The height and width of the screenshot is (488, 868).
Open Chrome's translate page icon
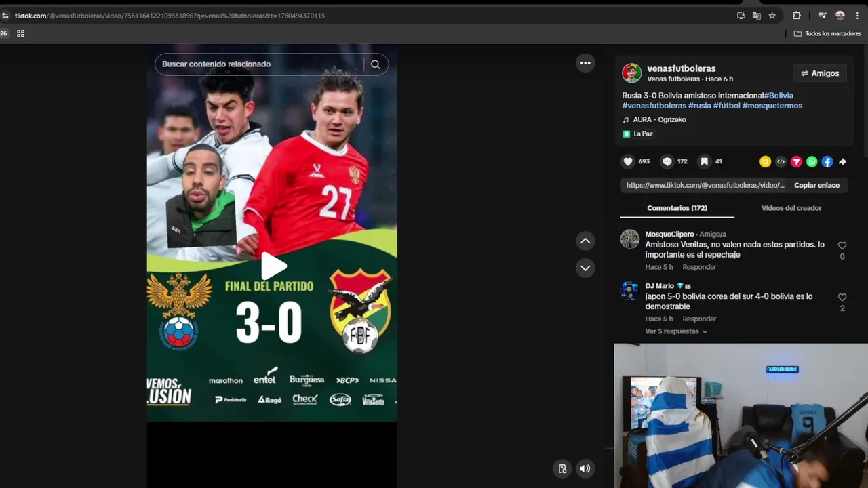[x=756, y=16]
